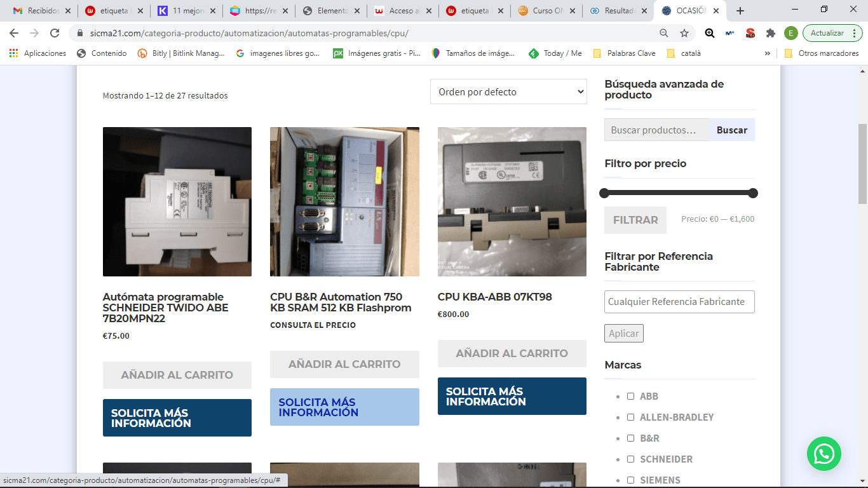Open the Extensions puzzle piece icon
Screen dimensions: 868x488
pos(771,33)
